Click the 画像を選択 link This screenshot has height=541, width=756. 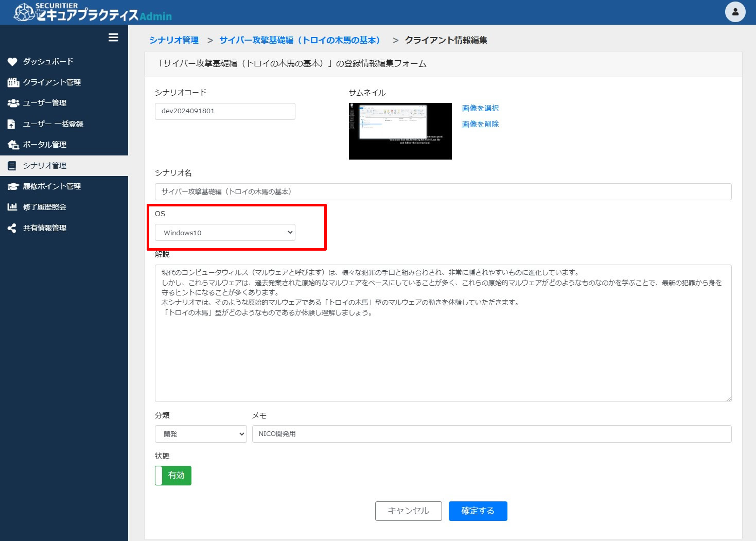click(x=480, y=108)
